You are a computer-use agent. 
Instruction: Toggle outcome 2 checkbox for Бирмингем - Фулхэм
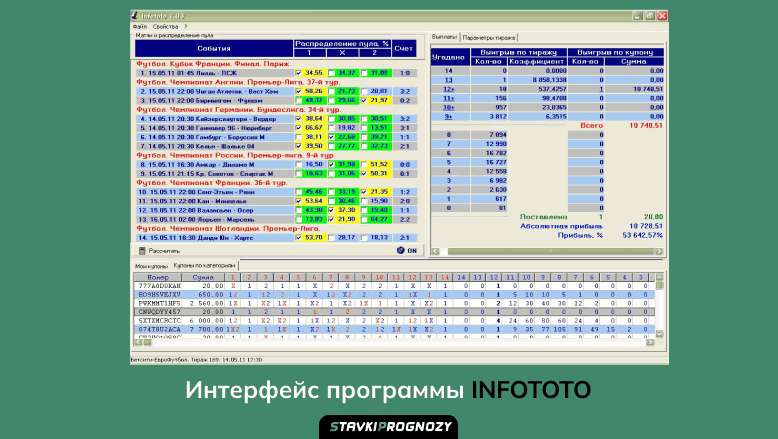[x=364, y=100]
